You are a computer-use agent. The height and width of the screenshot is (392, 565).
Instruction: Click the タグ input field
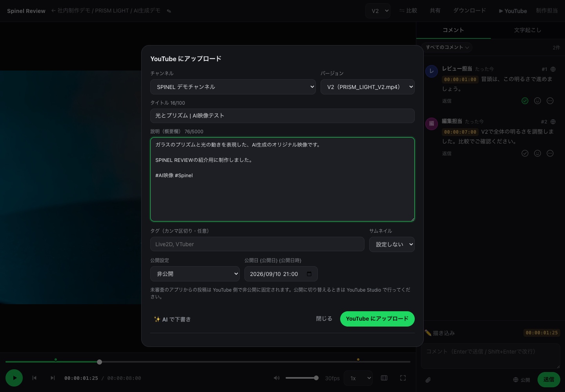coord(257,244)
